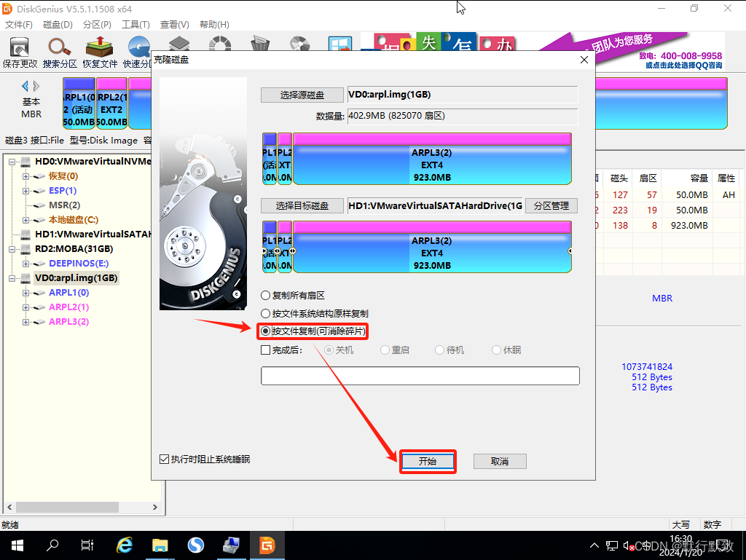
Task: Click the QQ consultation link in banner
Action: click(683, 65)
